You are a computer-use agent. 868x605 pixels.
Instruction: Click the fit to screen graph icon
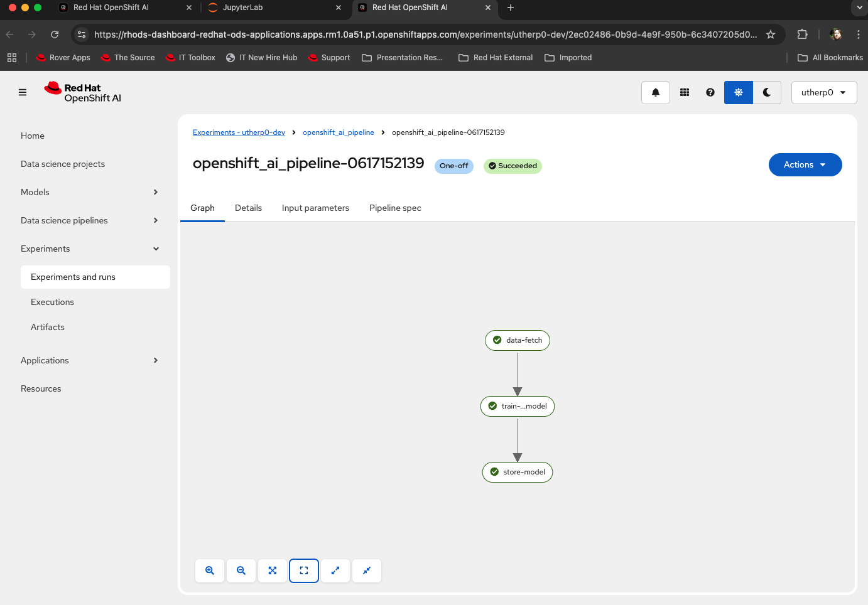273,570
